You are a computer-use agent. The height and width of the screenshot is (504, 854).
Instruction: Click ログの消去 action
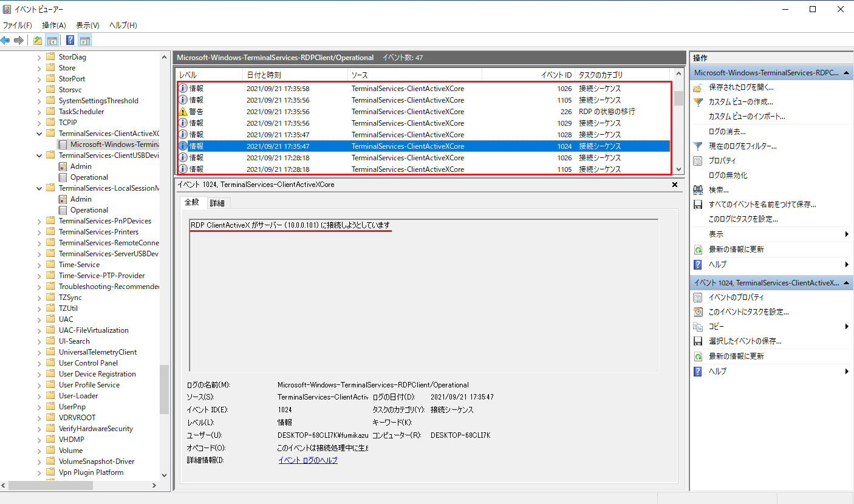tap(727, 132)
